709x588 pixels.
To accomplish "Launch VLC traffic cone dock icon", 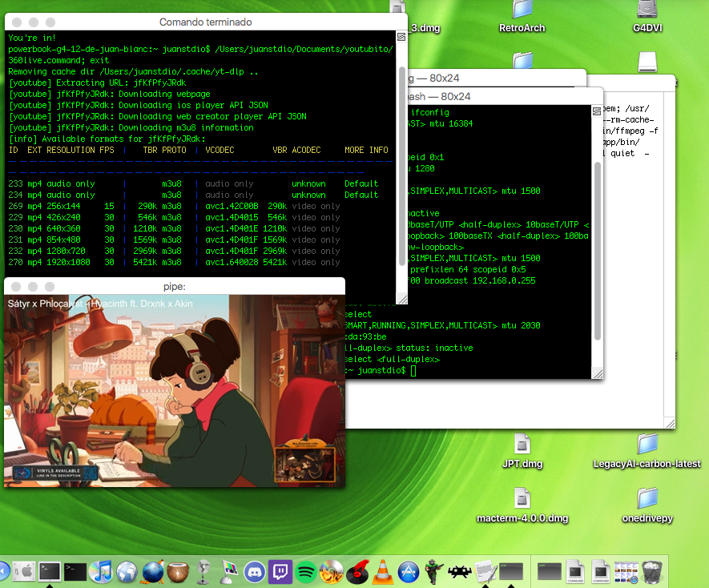I will tap(382, 571).
